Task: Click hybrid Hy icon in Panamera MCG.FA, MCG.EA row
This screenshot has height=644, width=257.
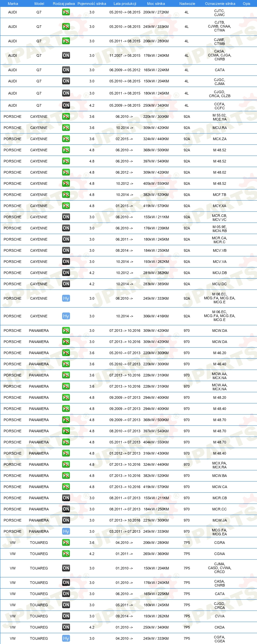Action: click(x=66, y=531)
